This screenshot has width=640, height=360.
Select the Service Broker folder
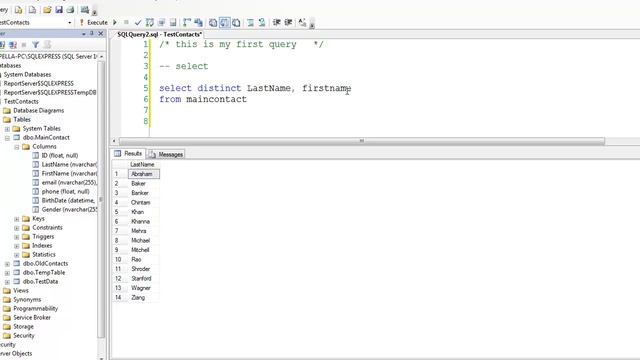click(32, 318)
